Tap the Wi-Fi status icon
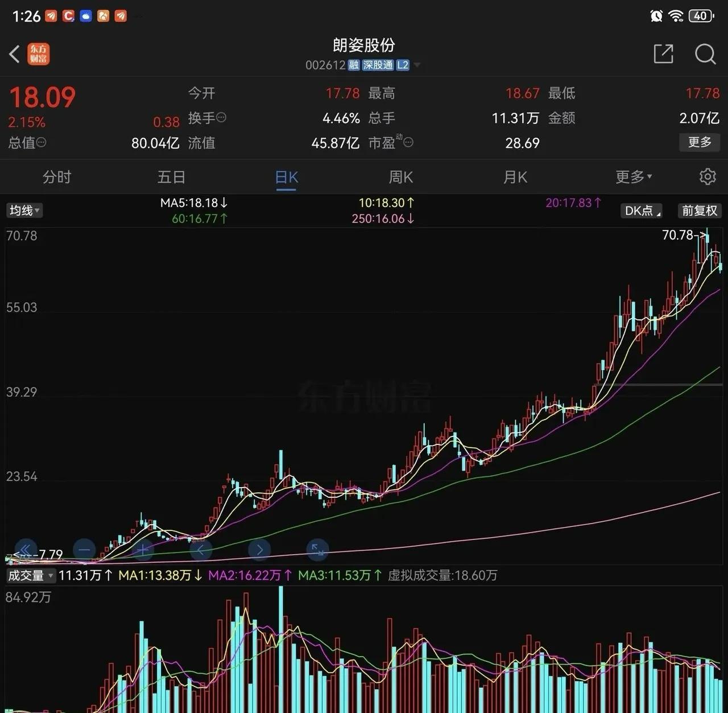The image size is (728, 713). pos(676,16)
